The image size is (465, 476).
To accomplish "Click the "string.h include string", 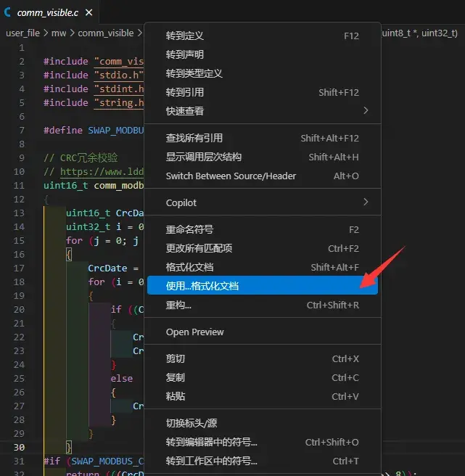I will tap(119, 102).
